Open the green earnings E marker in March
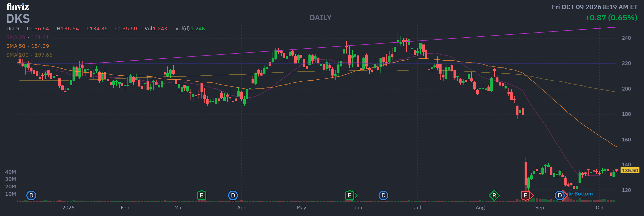This screenshot has height=216, width=644. point(201,195)
